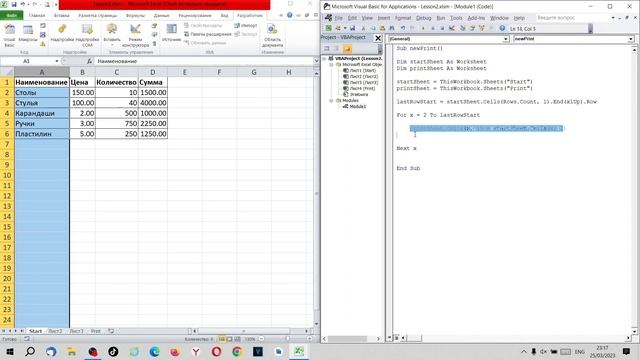Open dropdown arrow beside VBA insert icon
The height and width of the screenshot is (360, 640).
345,28
